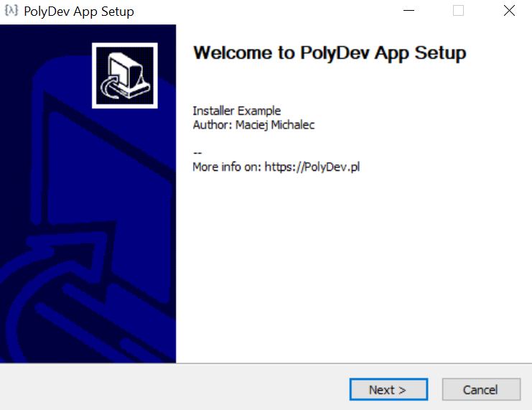Click the "More info on:" label
The image size is (532, 410).
click(227, 167)
